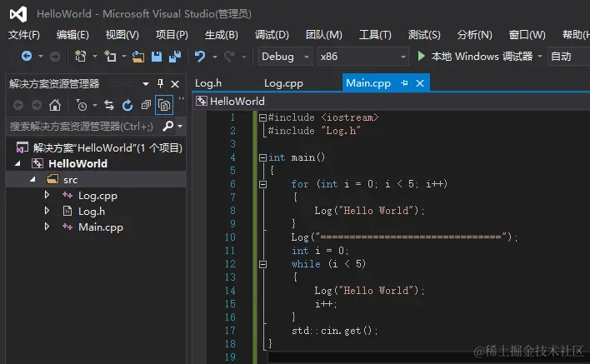
Task: Open the 生成(B) menu
Action: [222, 35]
